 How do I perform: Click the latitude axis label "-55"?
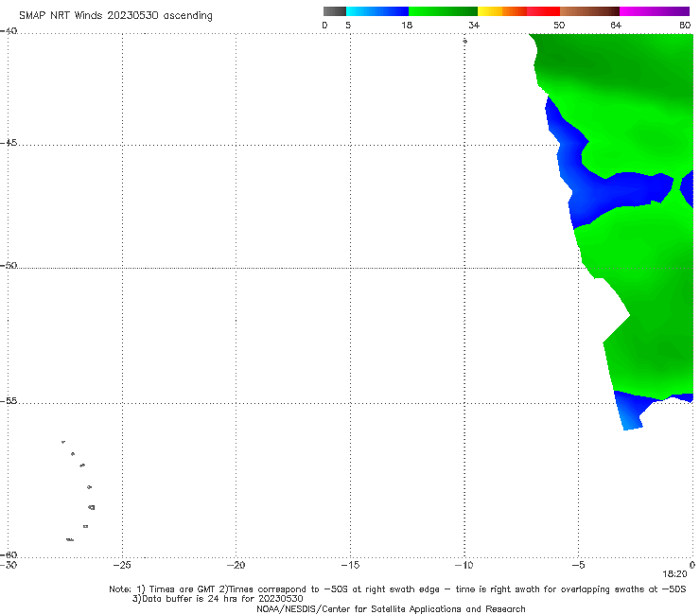(9, 400)
